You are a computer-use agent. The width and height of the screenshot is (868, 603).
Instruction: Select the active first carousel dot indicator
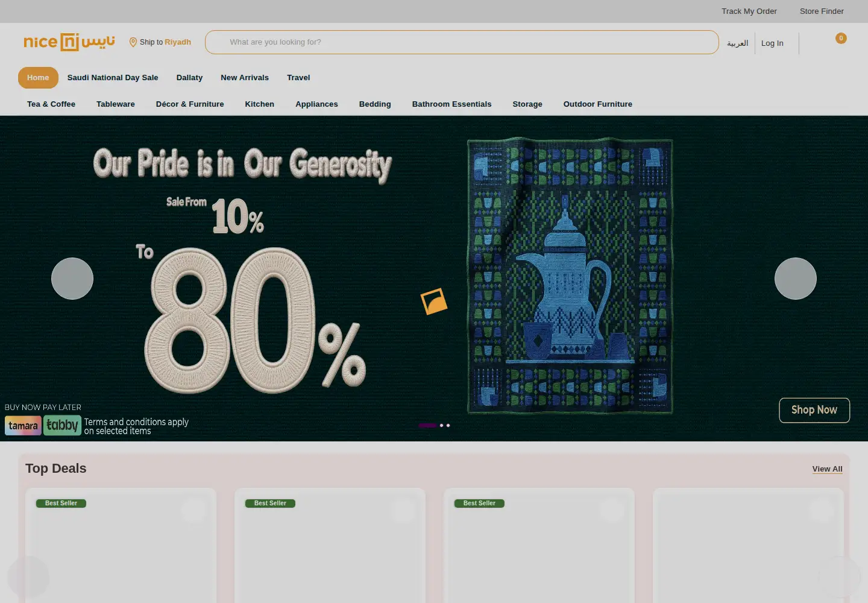pos(427,425)
